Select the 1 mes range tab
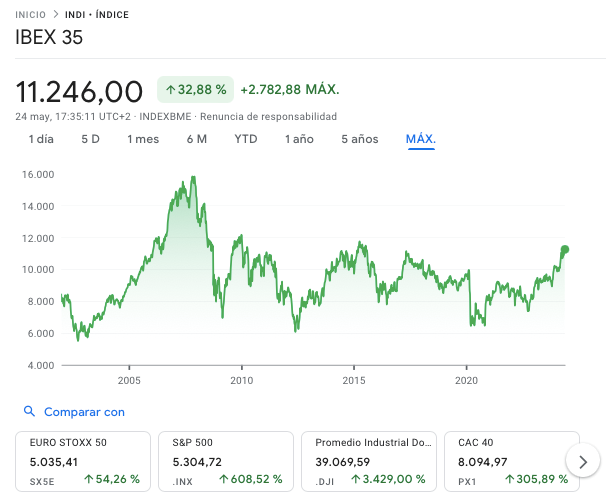The height and width of the screenshot is (502, 606). (143, 139)
